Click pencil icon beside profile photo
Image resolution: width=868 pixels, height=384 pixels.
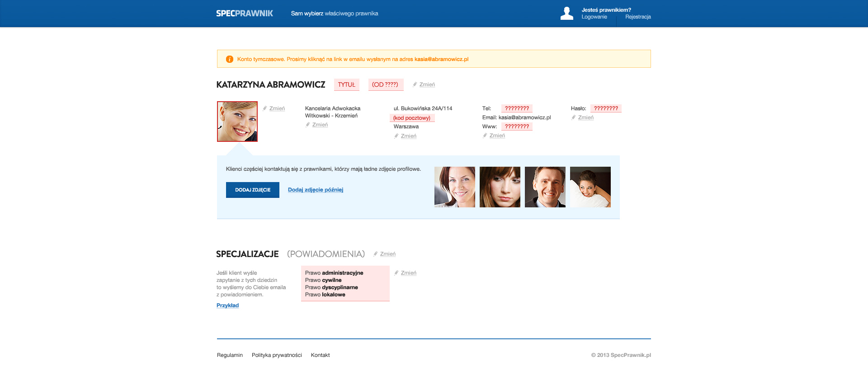(264, 108)
